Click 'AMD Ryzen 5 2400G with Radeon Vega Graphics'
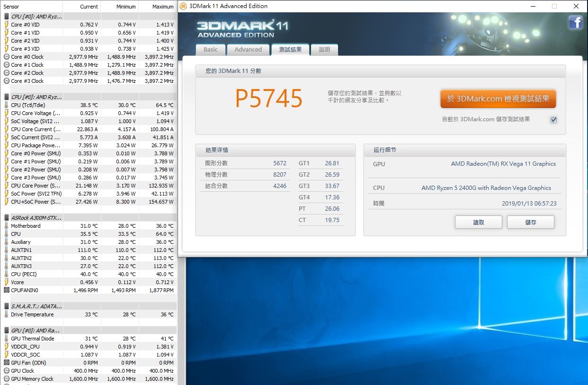 tap(486, 188)
